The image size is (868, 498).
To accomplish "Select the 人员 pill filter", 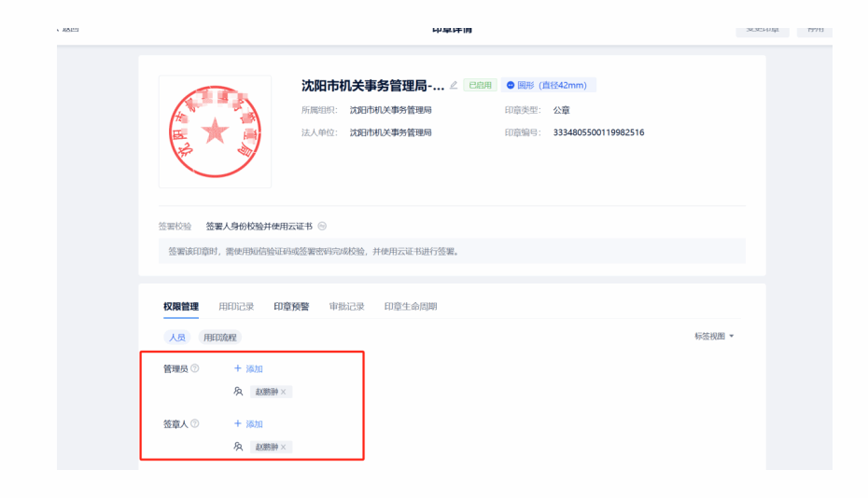I will [176, 338].
